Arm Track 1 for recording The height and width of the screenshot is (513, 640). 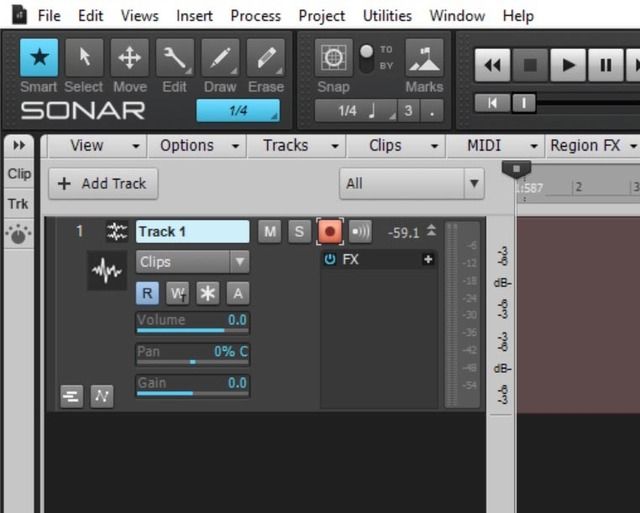click(329, 232)
